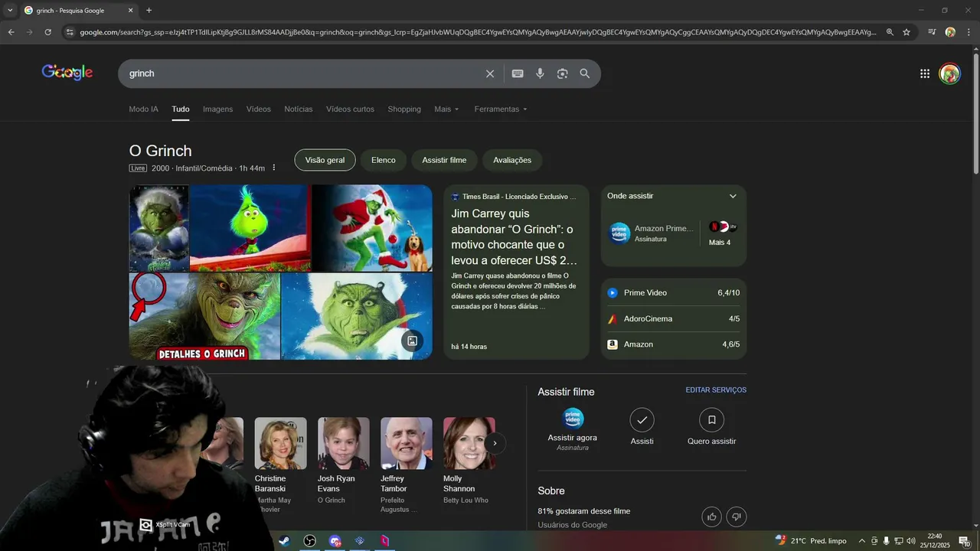The height and width of the screenshot is (551, 980).
Task: Select the Visão geral chip
Action: click(325, 160)
